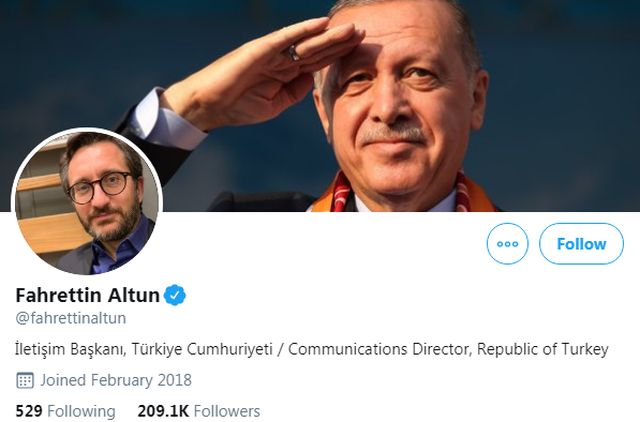Click the Joined February 2018 text

tap(116, 380)
